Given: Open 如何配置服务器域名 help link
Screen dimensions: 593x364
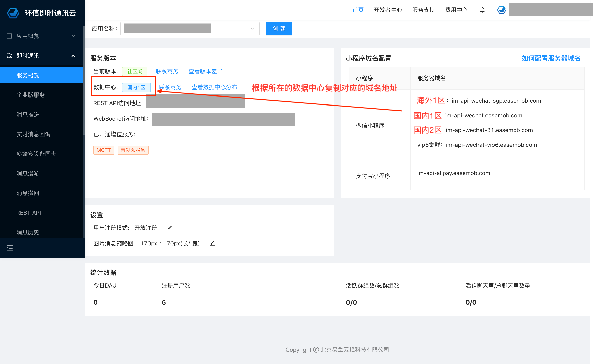Looking at the screenshot, I should [x=551, y=58].
